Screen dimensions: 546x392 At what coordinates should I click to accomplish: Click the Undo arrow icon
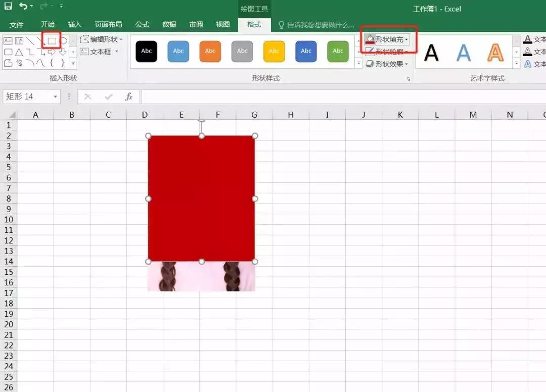pyautogui.click(x=23, y=6)
